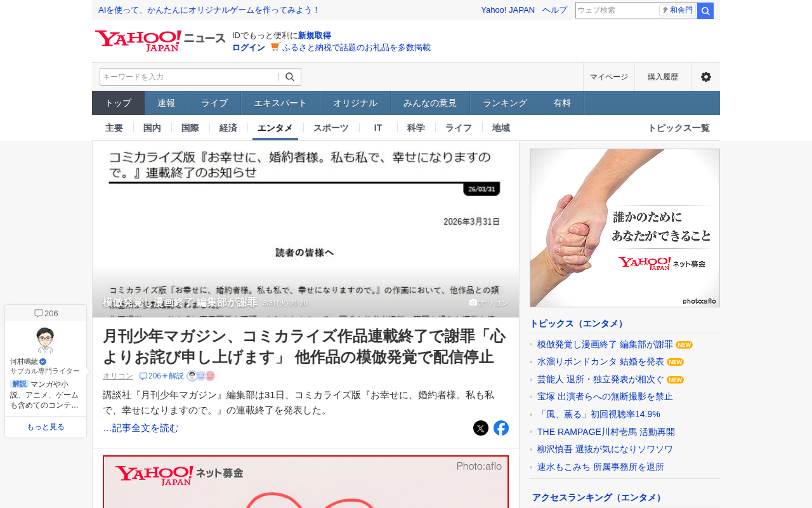Click the Yahoo! ネット募金 banner below article
812x508 pixels.
[x=306, y=482]
